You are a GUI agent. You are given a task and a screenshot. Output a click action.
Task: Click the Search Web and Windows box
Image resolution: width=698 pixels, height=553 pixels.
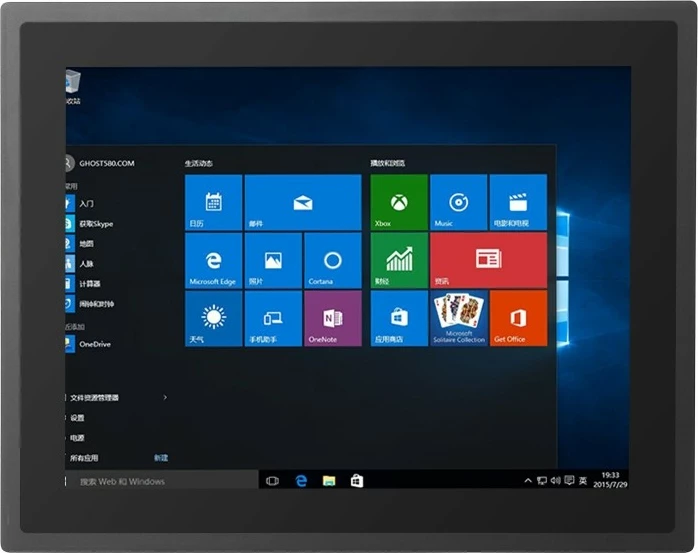pyautogui.click(x=160, y=481)
